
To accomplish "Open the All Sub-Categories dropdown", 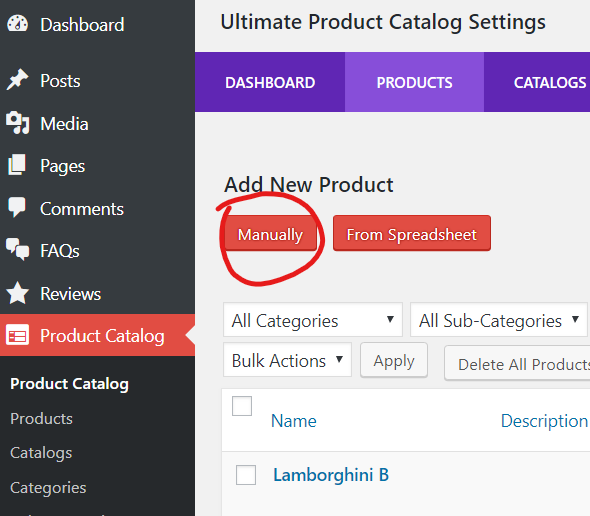I will [499, 320].
